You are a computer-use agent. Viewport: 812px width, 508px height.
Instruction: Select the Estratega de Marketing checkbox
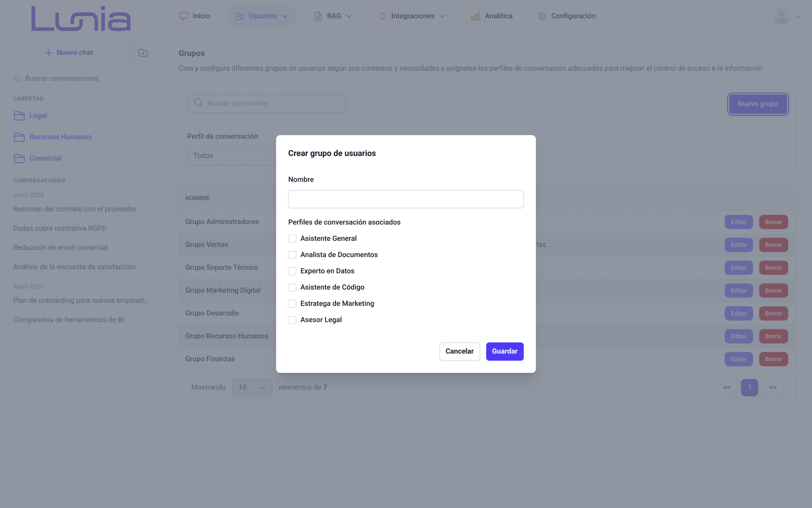(x=292, y=304)
